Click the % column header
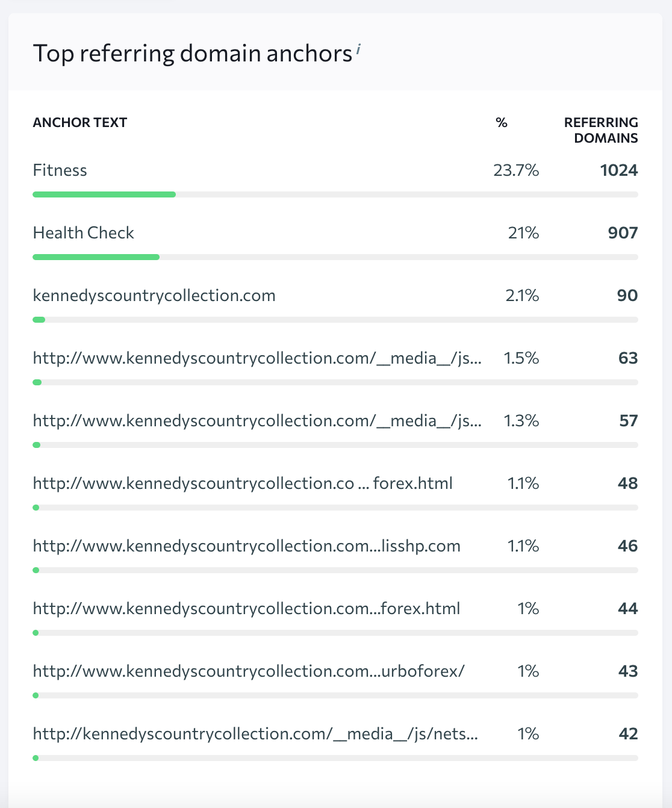The image size is (672, 808). point(501,123)
